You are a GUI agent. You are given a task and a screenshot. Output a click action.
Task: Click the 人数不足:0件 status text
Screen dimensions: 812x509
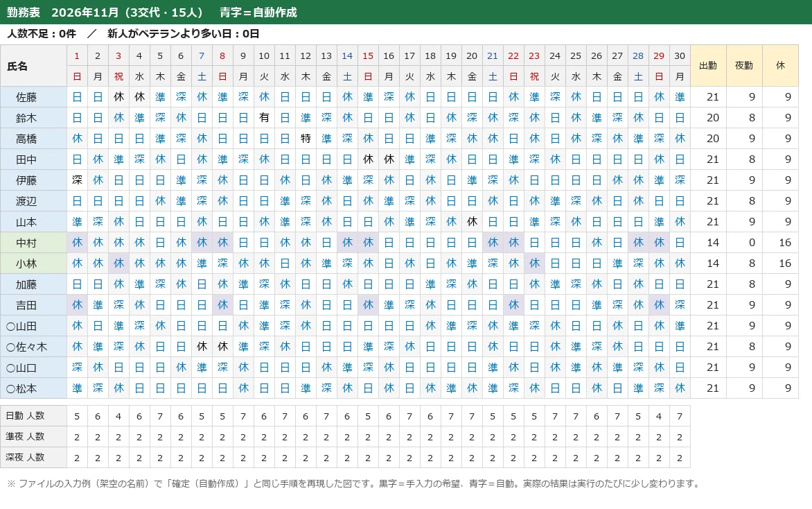click(x=42, y=34)
